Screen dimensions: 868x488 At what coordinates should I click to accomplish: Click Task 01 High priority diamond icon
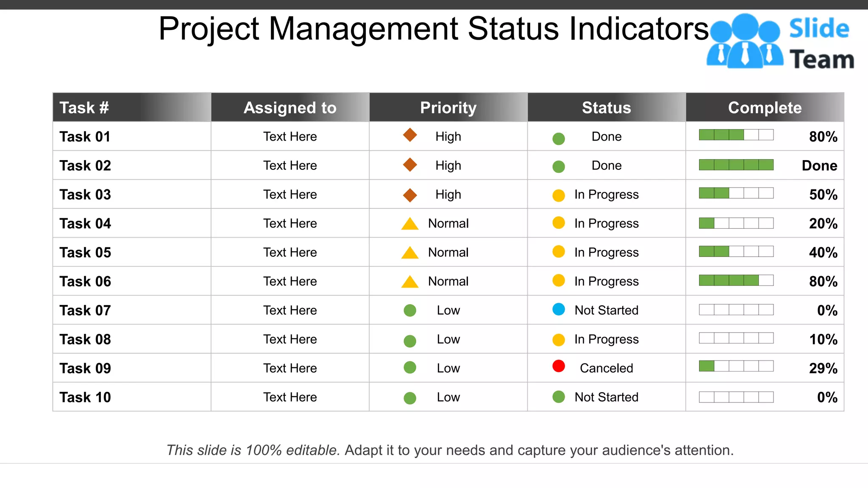[x=410, y=135]
